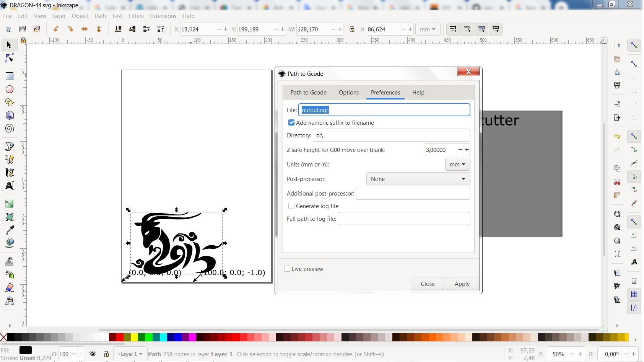This screenshot has width=644, height=362.
Task: Click the Save document icon
Action: pos(617,72)
